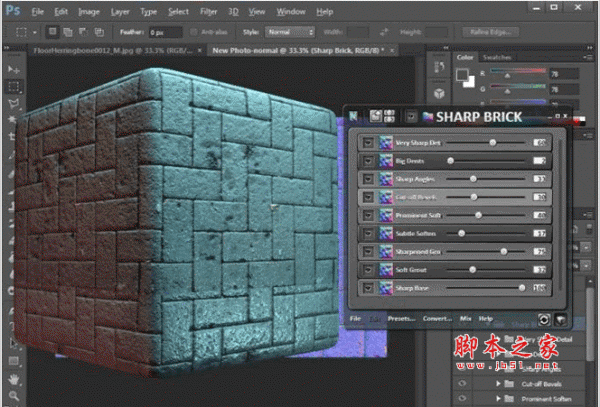Click the Sharp Base layer thumbnail

[386, 288]
